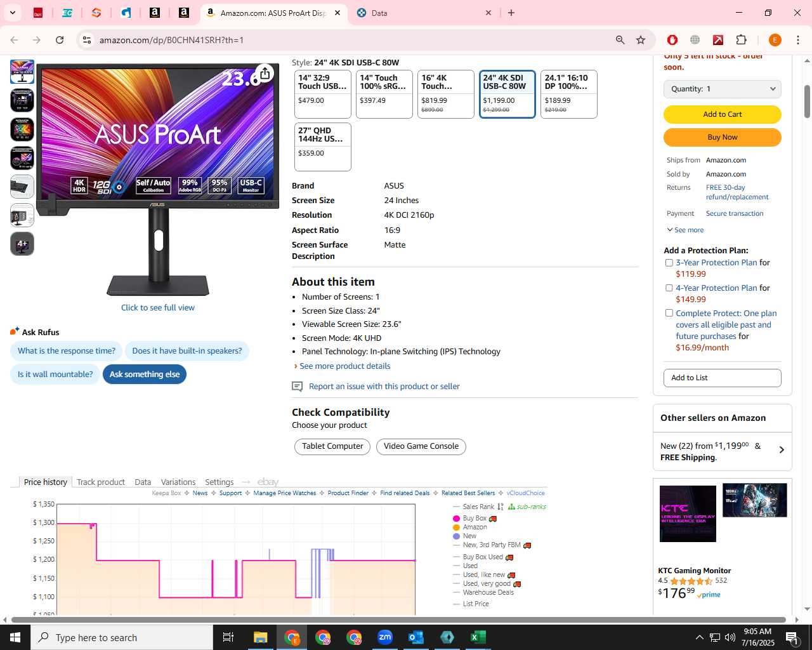
Task: Check 3-Year Protection Plan checkbox
Action: [669, 263]
